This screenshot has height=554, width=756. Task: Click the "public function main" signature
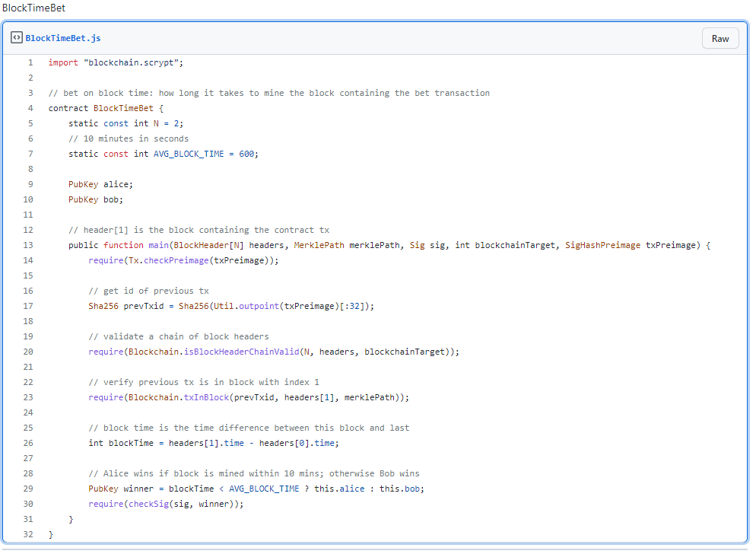(389, 245)
